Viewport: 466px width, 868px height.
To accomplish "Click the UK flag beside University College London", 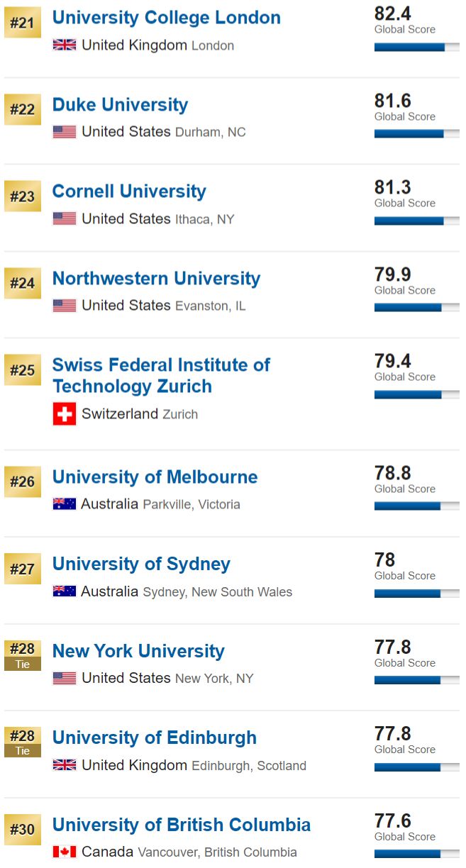I will (65, 45).
